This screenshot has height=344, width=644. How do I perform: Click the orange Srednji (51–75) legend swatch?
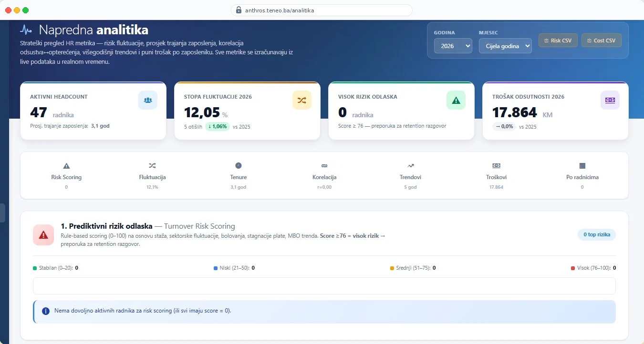pyautogui.click(x=392, y=268)
